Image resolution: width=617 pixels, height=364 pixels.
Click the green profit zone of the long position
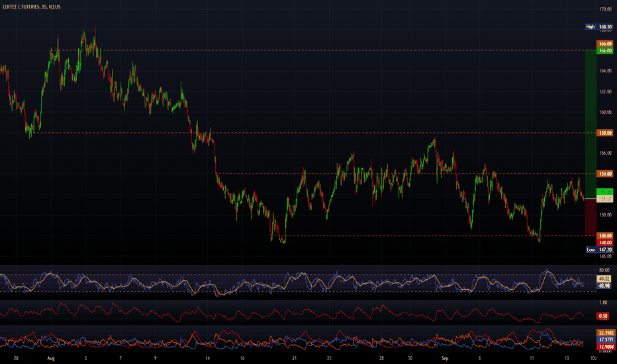click(591, 124)
